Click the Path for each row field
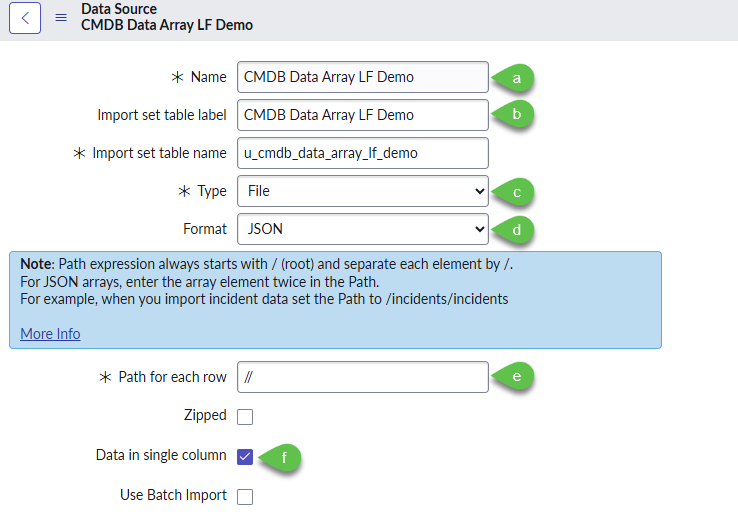The image size is (738, 527). [362, 377]
